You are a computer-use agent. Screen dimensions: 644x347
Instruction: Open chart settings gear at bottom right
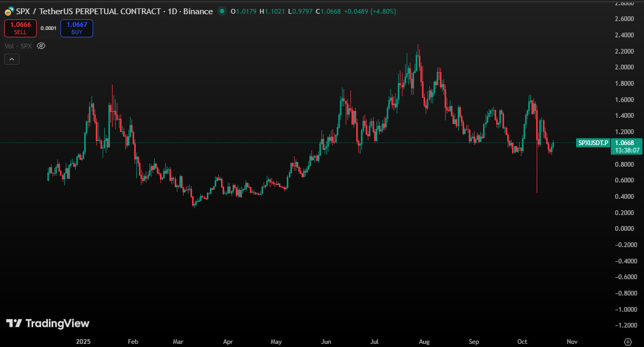click(x=627, y=341)
